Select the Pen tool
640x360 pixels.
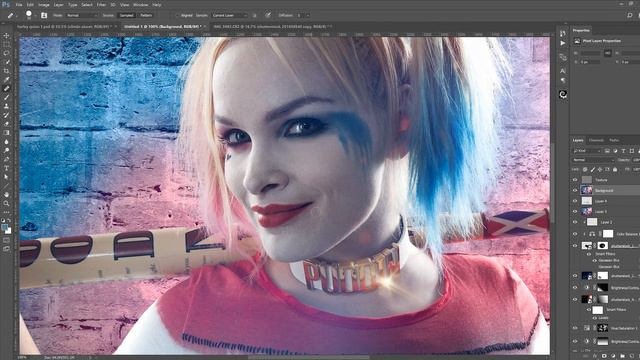7,159
